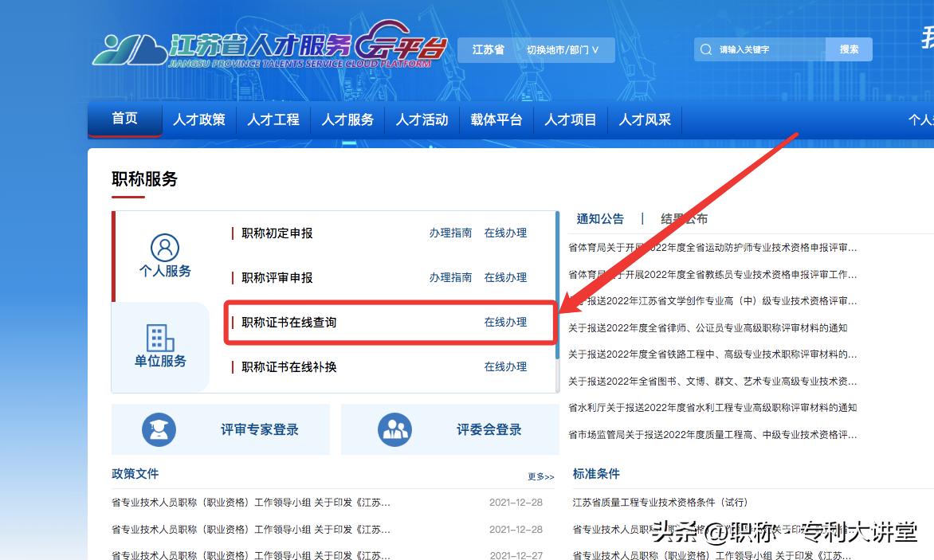
Task: Open 在线办理 for 职称证书在线查询
Action: coord(505,323)
